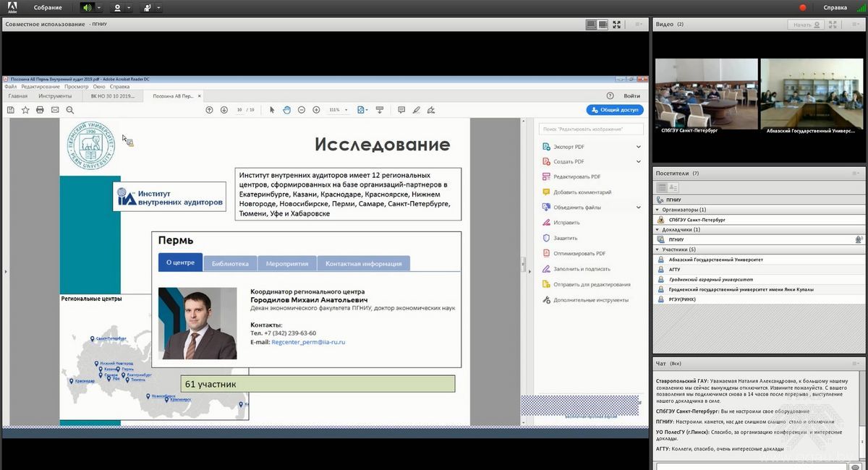Toggle the raise hand status button
Screen dimensions: 868x470
pyautogui.click(x=148, y=7)
